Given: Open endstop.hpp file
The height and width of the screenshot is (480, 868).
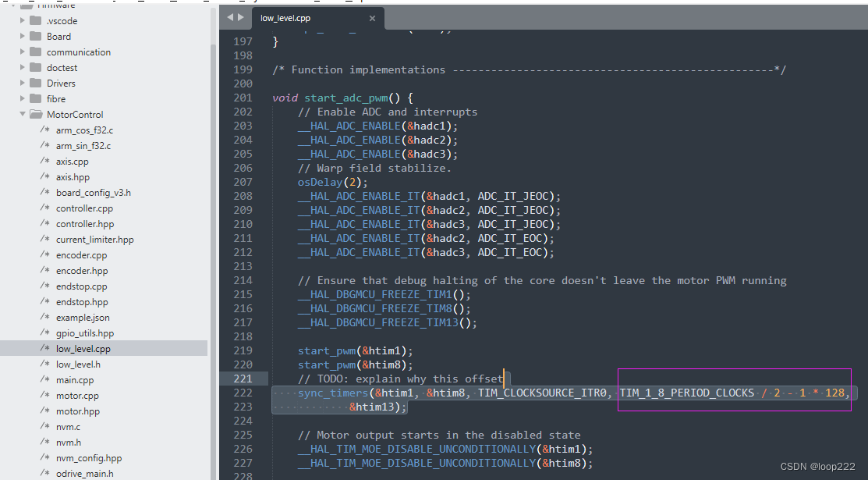Looking at the screenshot, I should (x=82, y=301).
